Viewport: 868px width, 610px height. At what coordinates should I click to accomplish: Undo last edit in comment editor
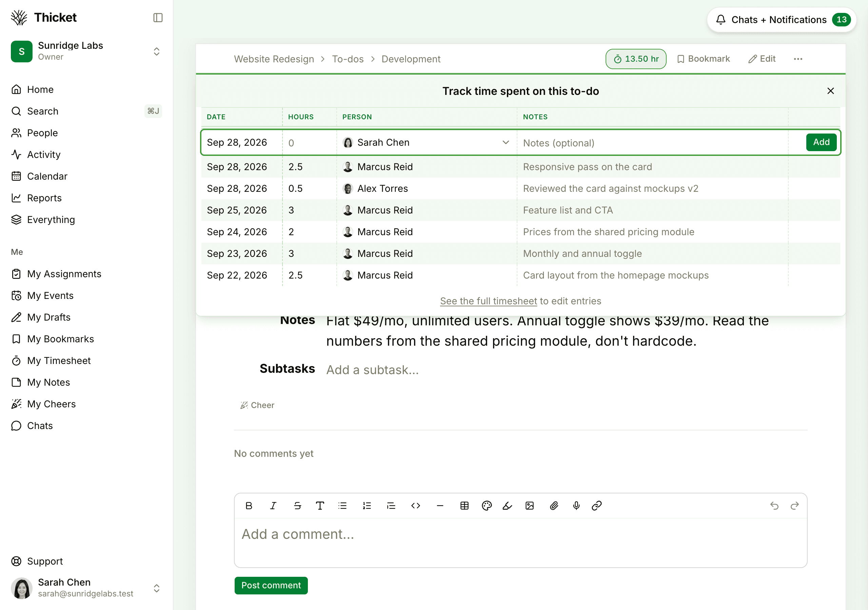pyautogui.click(x=774, y=506)
